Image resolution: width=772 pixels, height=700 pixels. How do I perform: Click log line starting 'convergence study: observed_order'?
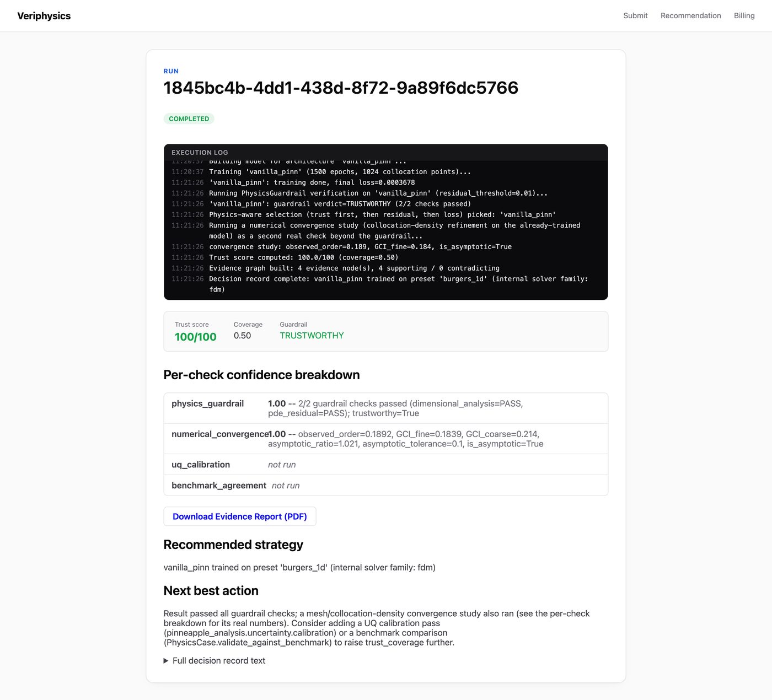(x=360, y=247)
